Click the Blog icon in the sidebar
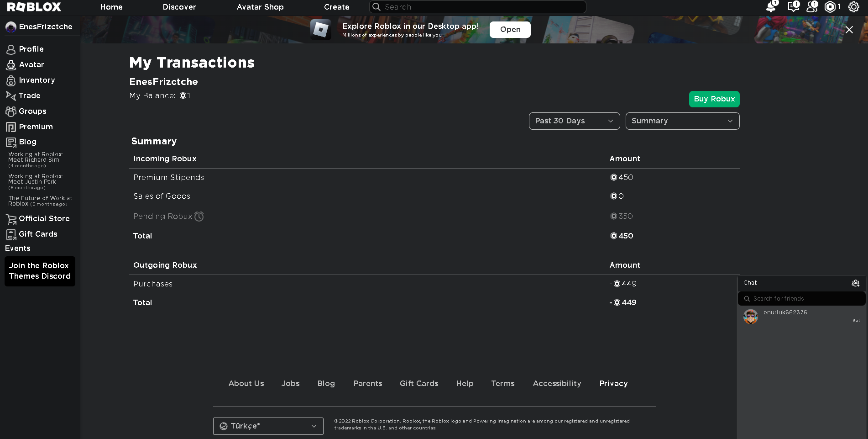Screen dimensions: 868x439 pos(11,143)
